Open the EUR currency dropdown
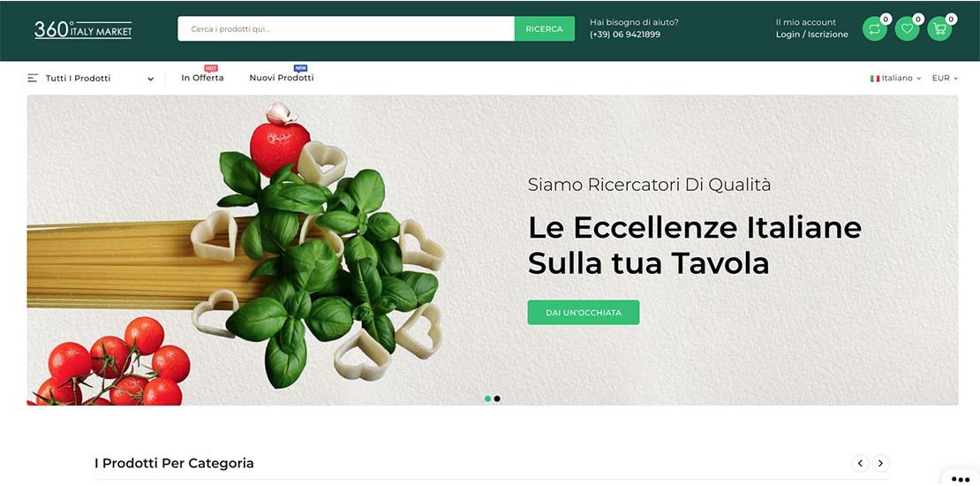980x486 pixels. 945,78
